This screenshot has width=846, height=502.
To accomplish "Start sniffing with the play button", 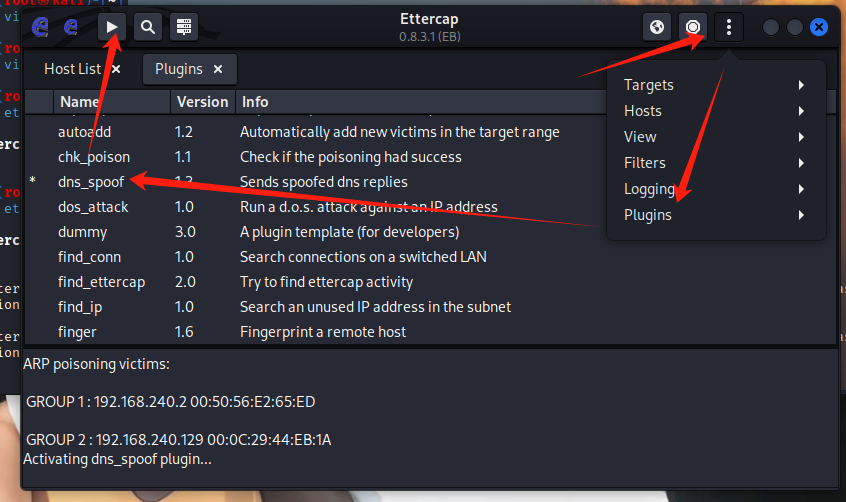I will 113,27.
